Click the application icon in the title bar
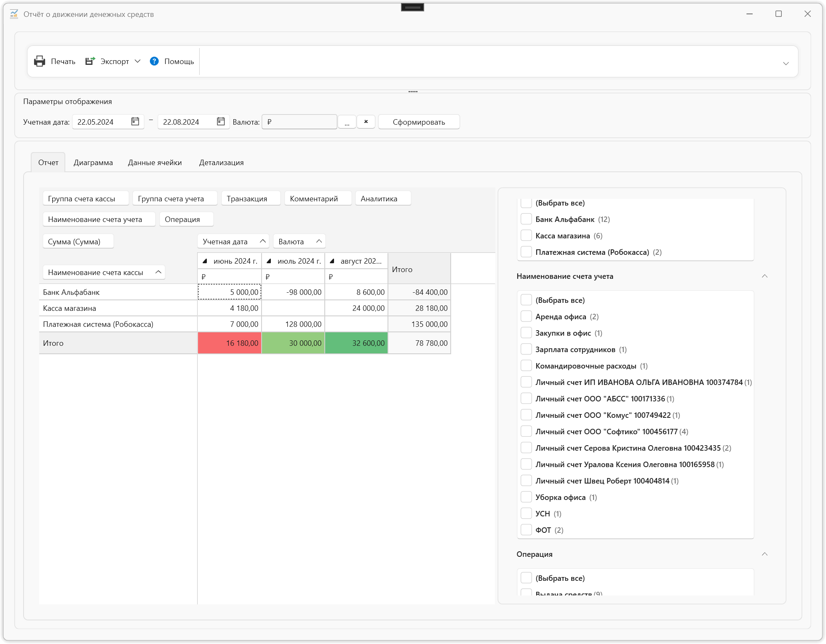 14,14
